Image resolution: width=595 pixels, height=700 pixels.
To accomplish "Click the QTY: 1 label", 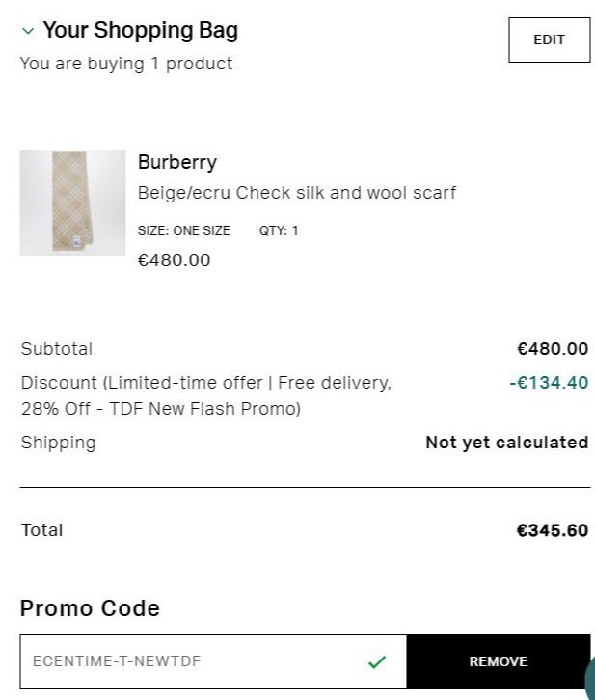I will (x=279, y=231).
